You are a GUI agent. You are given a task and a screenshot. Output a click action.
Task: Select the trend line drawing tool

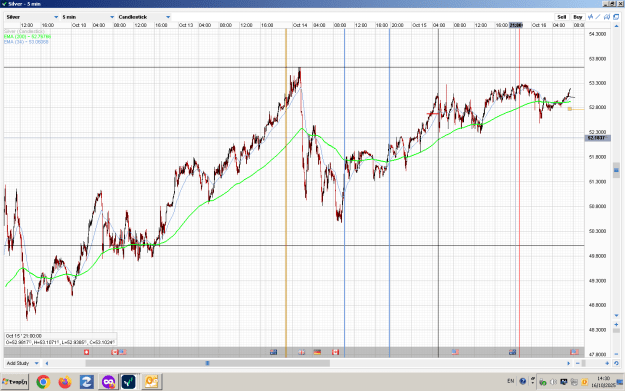tap(598, 17)
